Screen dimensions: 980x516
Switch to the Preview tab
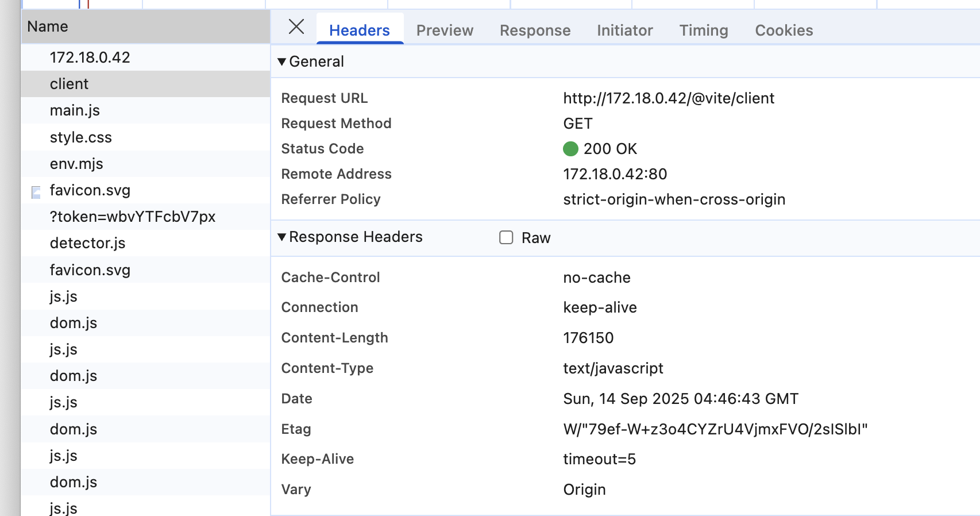click(x=445, y=30)
